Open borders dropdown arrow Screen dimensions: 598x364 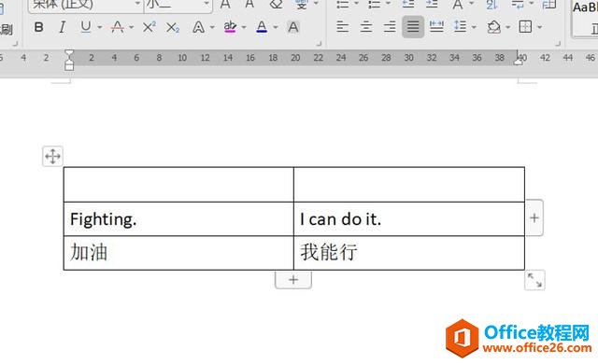pyautogui.click(x=540, y=27)
